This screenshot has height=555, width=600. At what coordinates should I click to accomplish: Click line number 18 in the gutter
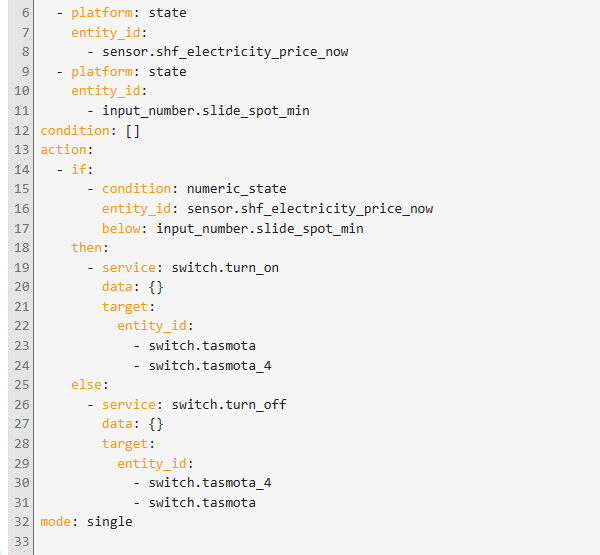coord(21,247)
